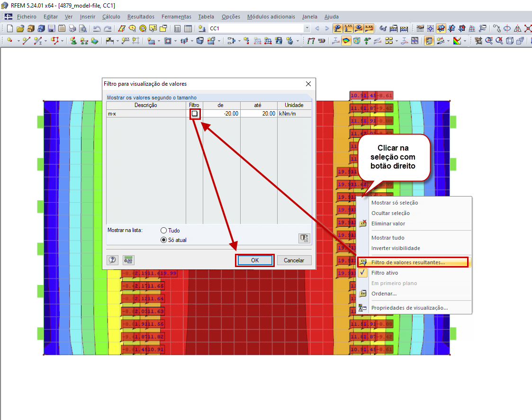Image resolution: width=532 pixels, height=420 pixels.
Task: Click the wireframe cube view icon
Action: [x=510, y=41]
